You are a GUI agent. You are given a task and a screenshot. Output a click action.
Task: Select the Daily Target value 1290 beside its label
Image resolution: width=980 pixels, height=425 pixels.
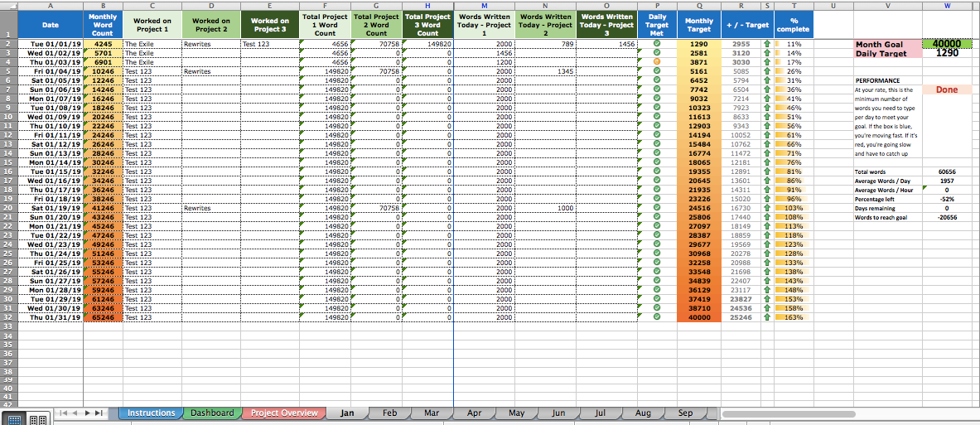coord(947,53)
